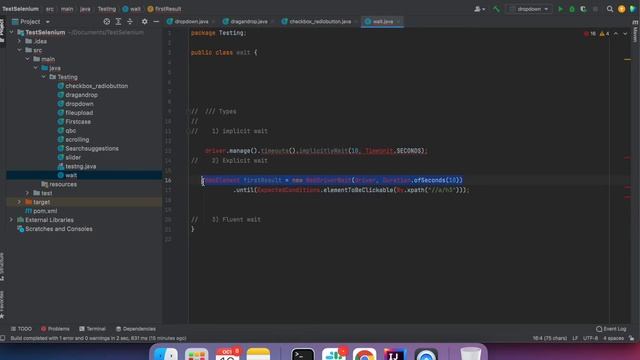Switch to dragandrop.java tab
This screenshot has width=640, height=360.
249,22
